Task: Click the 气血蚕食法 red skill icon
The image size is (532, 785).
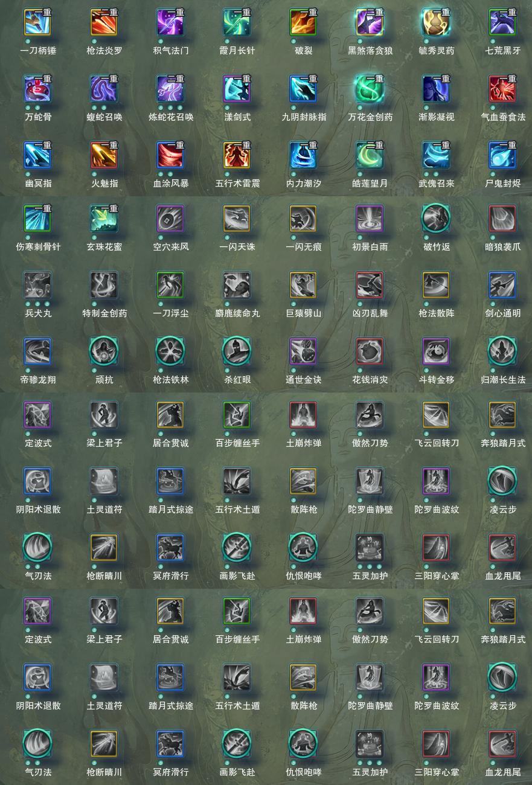Action: pyautogui.click(x=502, y=89)
